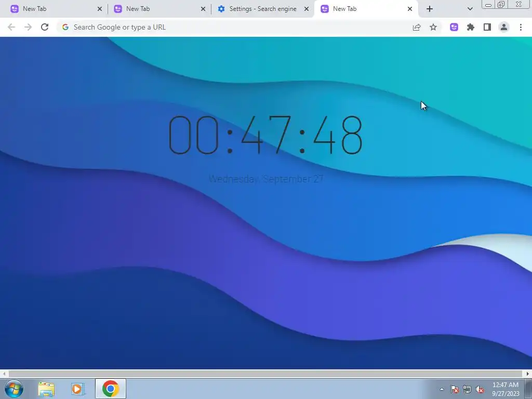Go forward with the forward arrow

click(x=28, y=27)
